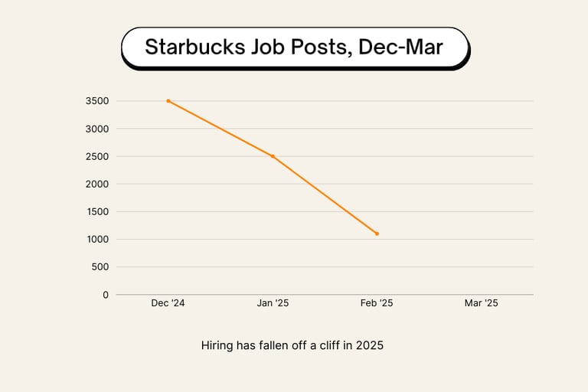Click the Jan '25 x-axis label
This screenshot has height=392, width=588.
(x=273, y=303)
